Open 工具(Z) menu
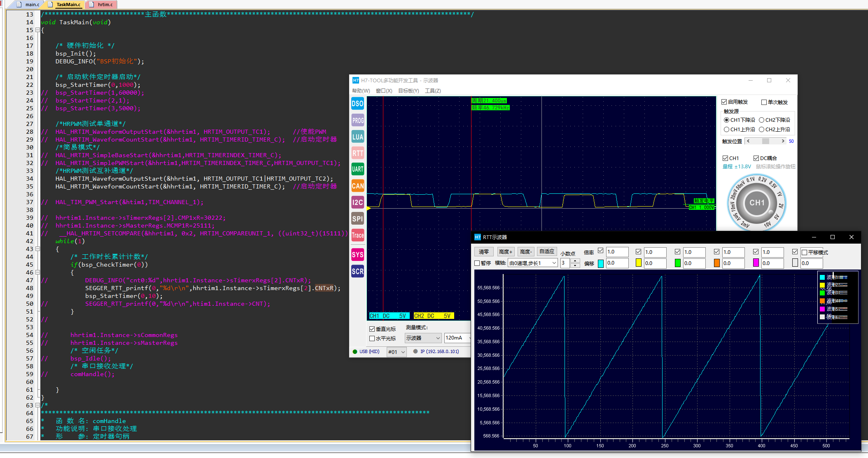868x458 pixels. tap(433, 91)
